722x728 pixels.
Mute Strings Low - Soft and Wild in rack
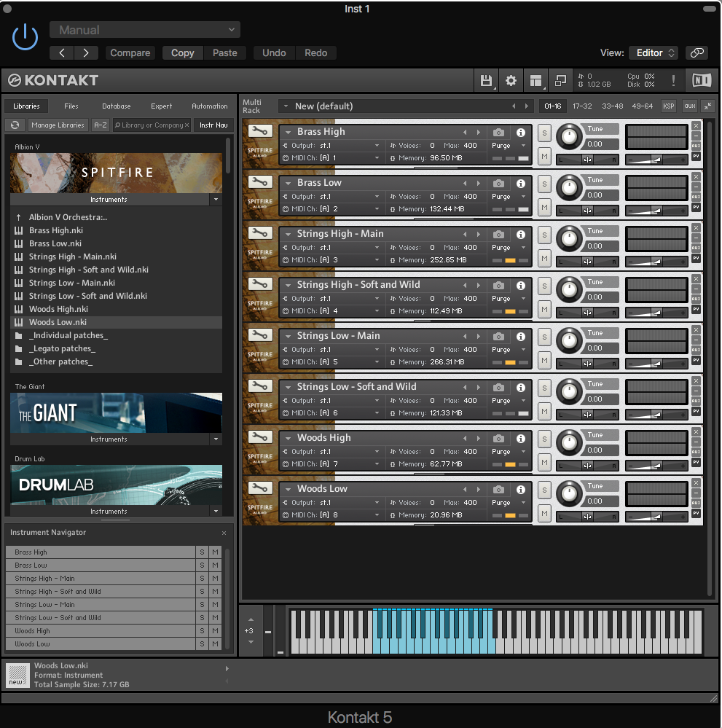[x=545, y=411]
